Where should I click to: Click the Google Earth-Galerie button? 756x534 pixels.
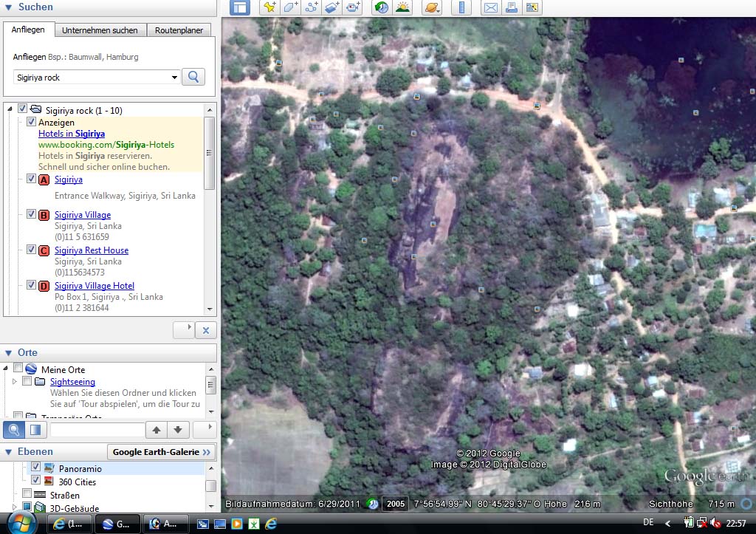[x=162, y=452]
